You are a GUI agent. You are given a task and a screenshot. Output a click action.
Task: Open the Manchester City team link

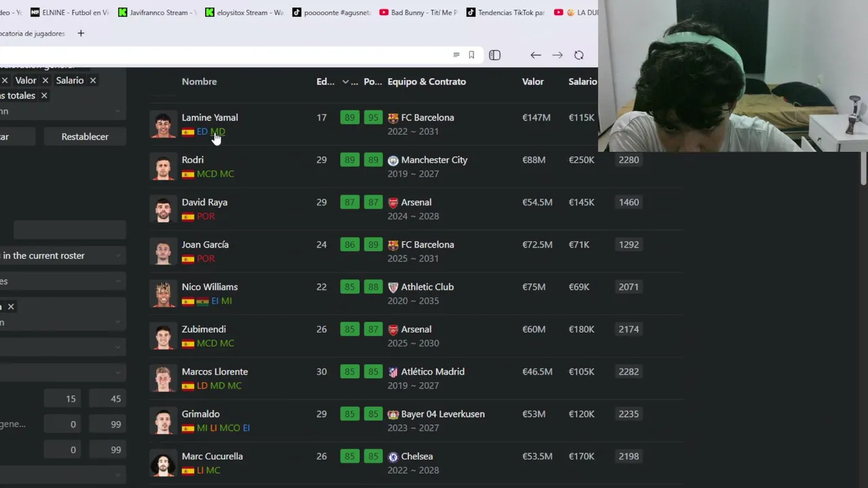[x=434, y=160]
